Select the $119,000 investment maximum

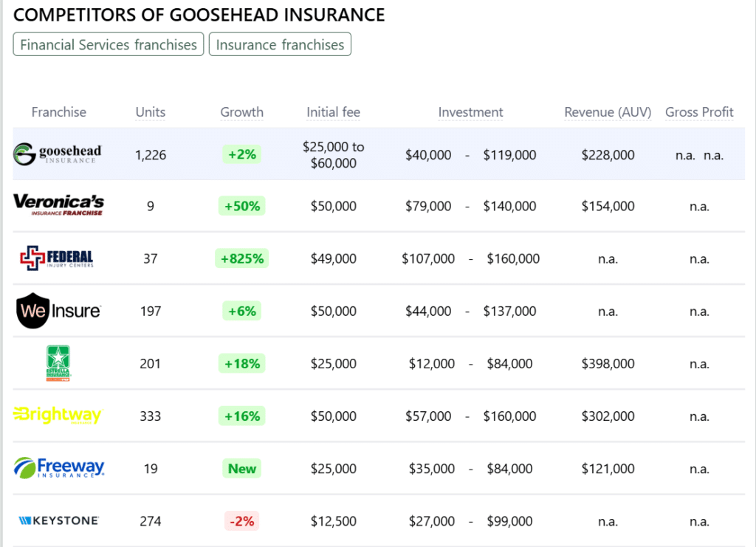[x=509, y=155]
